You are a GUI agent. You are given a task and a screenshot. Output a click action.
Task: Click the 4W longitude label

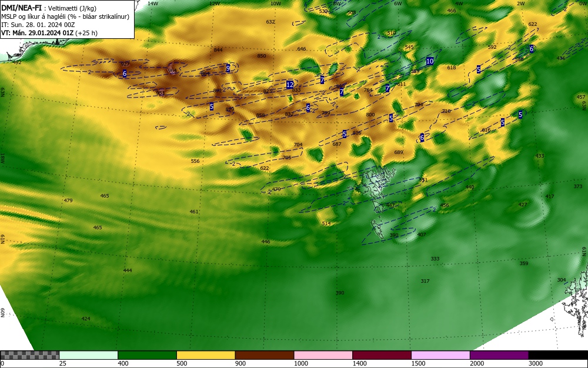point(459,4)
